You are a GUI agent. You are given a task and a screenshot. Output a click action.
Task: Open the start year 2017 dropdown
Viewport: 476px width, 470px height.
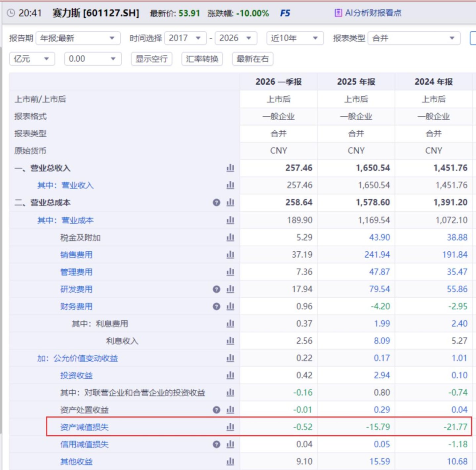pyautogui.click(x=185, y=38)
